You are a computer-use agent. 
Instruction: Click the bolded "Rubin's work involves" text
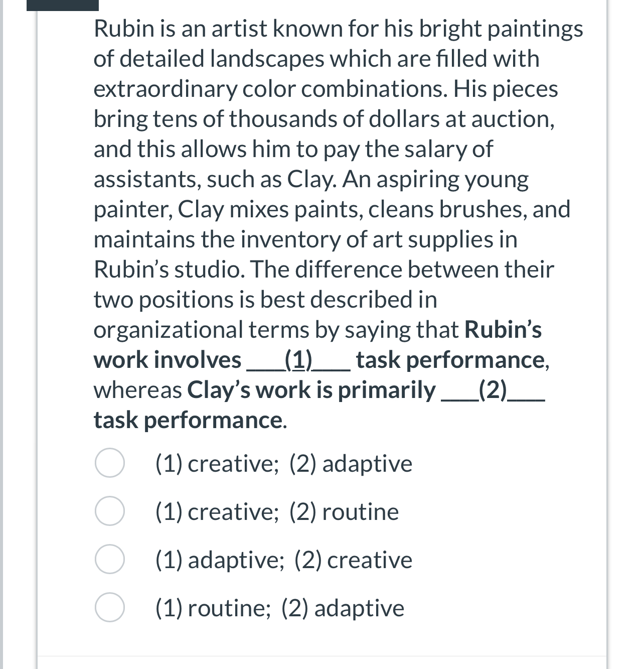click(x=166, y=359)
